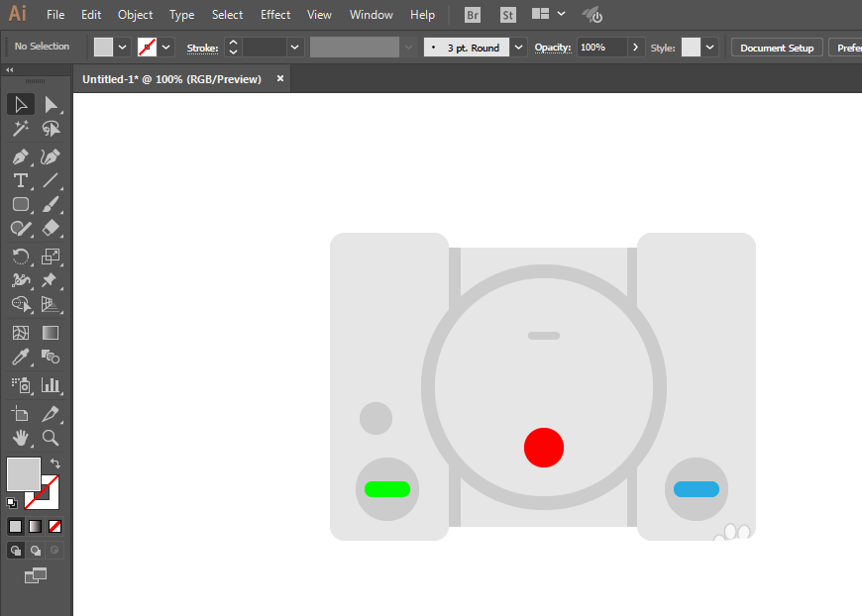862x616 pixels.
Task: Select the Paintbrush tool
Action: [x=51, y=204]
